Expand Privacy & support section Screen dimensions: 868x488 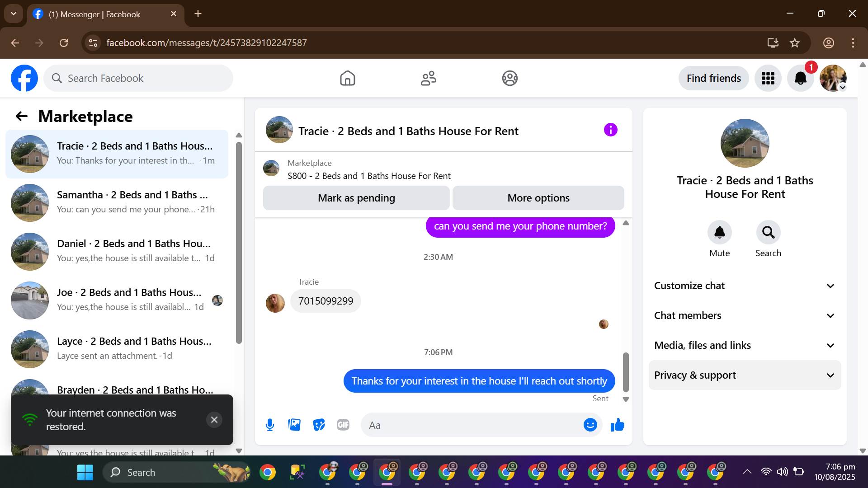click(x=745, y=375)
